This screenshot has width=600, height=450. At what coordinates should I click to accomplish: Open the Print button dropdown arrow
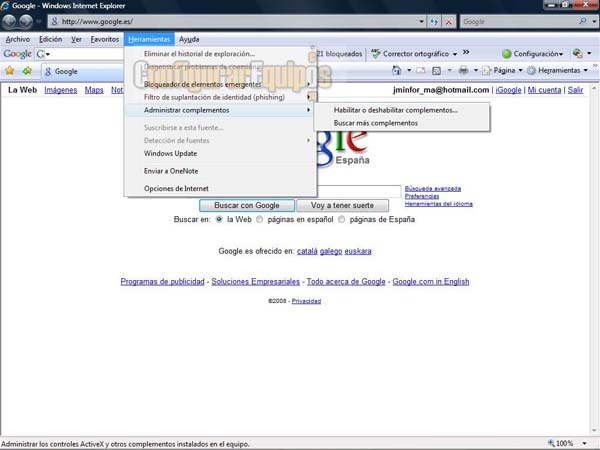click(476, 70)
